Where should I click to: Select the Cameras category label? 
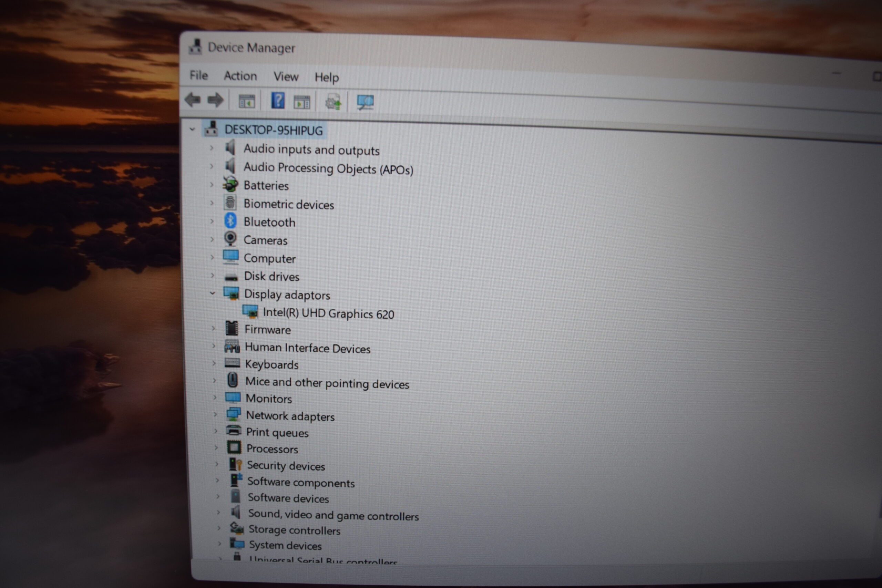(266, 240)
